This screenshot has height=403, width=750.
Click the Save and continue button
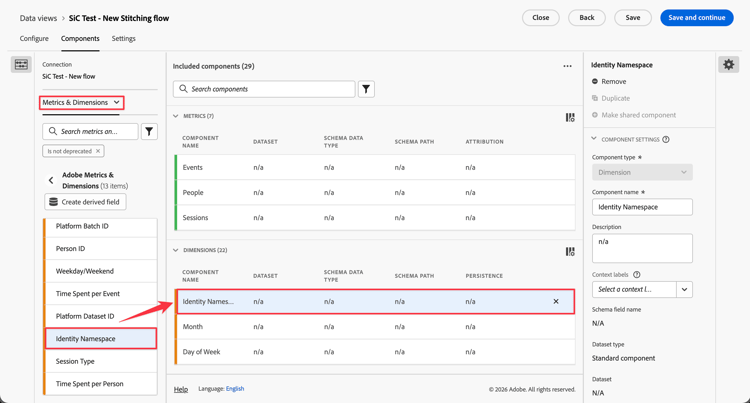tap(697, 18)
